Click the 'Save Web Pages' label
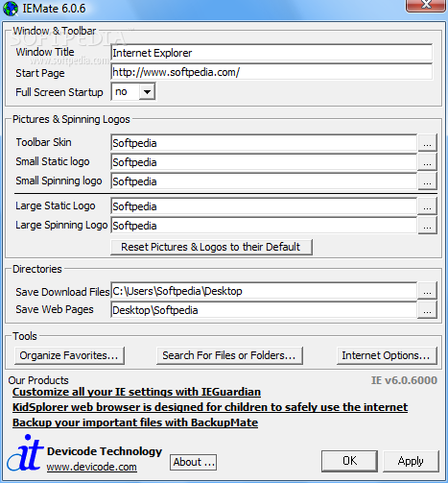 [55, 309]
